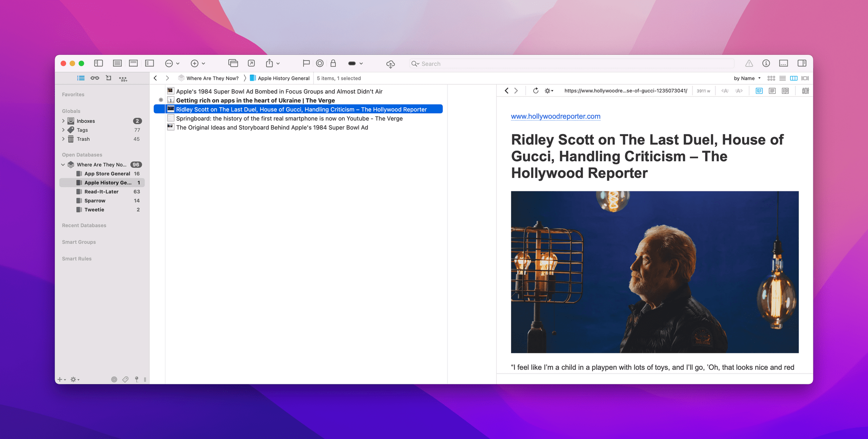
Task: Expand the Tags tree item
Action: [x=63, y=130]
